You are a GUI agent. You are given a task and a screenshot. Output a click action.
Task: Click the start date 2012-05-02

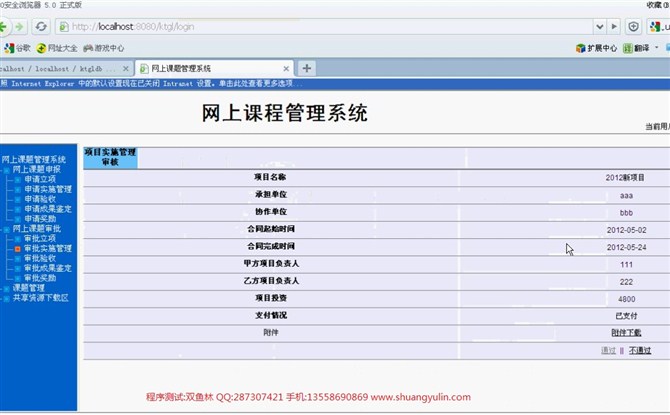(626, 230)
